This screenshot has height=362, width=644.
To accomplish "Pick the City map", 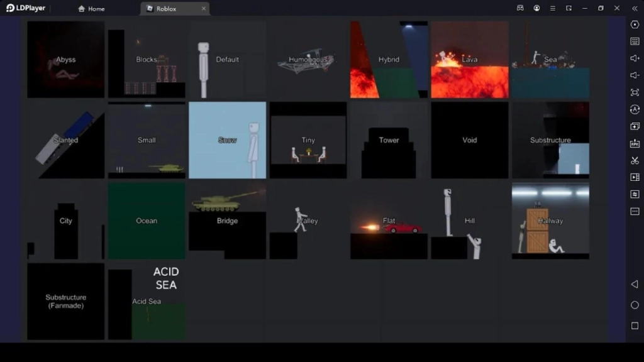I will (65, 221).
